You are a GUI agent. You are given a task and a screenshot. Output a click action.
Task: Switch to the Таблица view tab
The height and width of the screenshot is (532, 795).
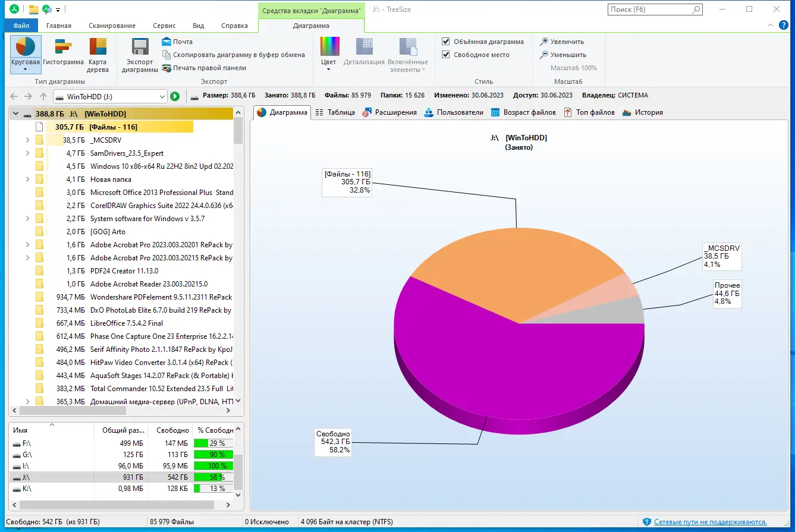click(335, 112)
